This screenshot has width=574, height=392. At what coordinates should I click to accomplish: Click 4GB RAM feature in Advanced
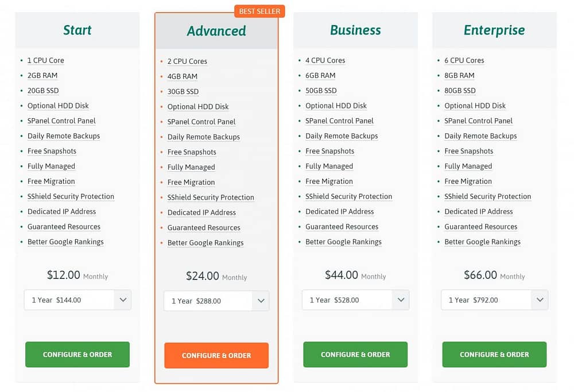(183, 76)
